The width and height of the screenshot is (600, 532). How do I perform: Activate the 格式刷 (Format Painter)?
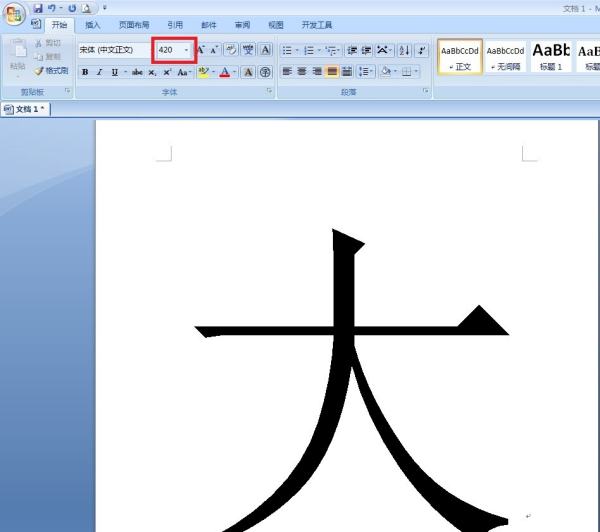(51, 71)
